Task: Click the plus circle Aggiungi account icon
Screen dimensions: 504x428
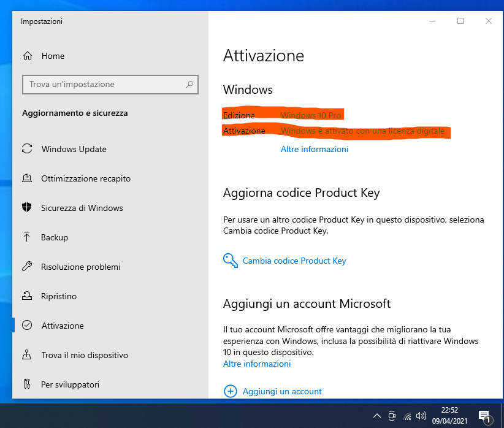Action: click(x=230, y=391)
